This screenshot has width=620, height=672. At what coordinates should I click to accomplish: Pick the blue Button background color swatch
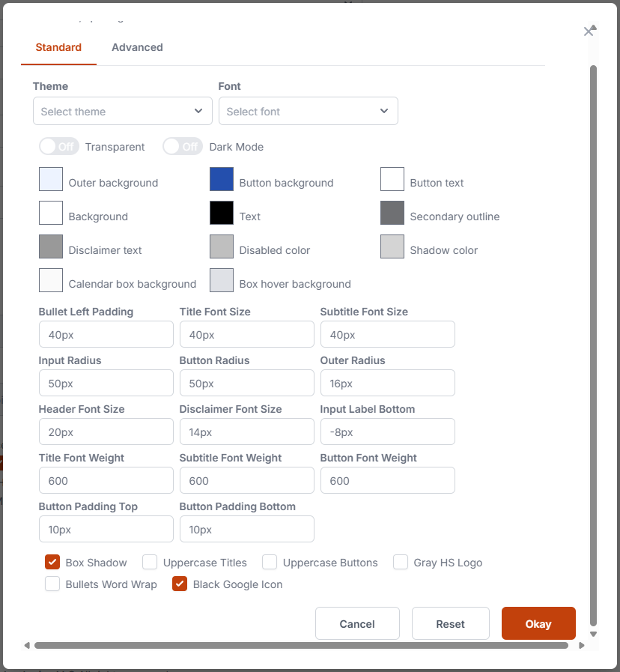222,180
